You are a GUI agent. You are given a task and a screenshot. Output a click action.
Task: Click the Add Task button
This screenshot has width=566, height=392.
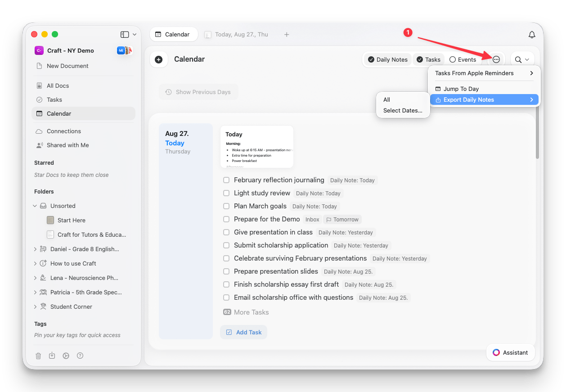(243, 332)
